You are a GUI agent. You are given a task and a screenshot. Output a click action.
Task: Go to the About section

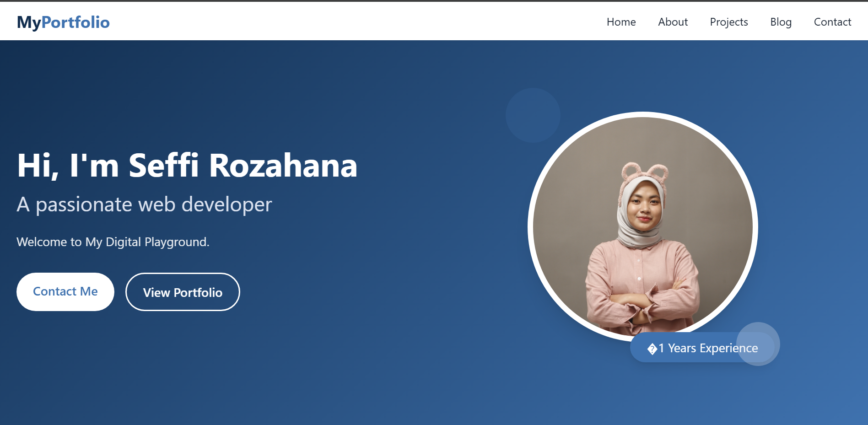(x=673, y=22)
